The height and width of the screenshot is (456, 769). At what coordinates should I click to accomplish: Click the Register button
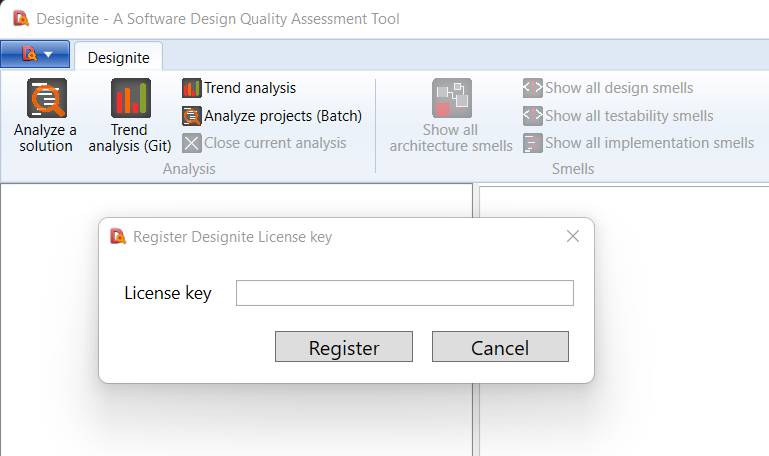[x=344, y=347]
